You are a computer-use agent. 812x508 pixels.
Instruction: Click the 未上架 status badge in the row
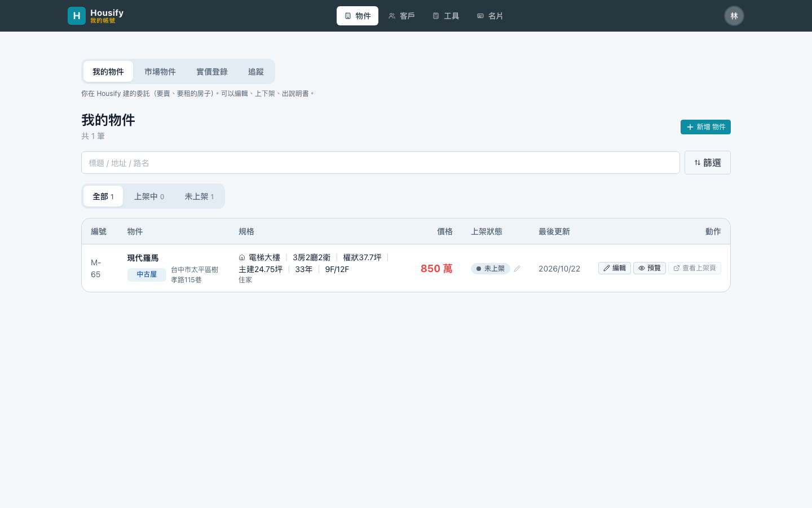pyautogui.click(x=491, y=269)
